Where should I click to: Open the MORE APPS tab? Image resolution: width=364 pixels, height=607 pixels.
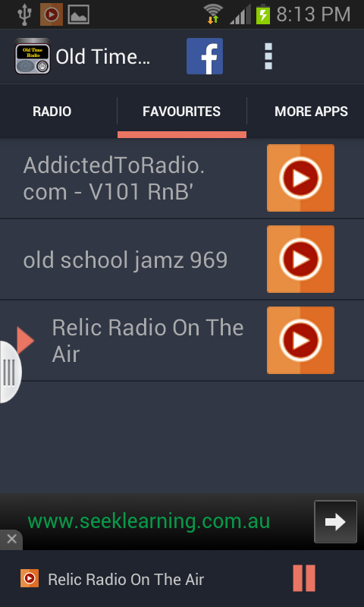coord(311,112)
